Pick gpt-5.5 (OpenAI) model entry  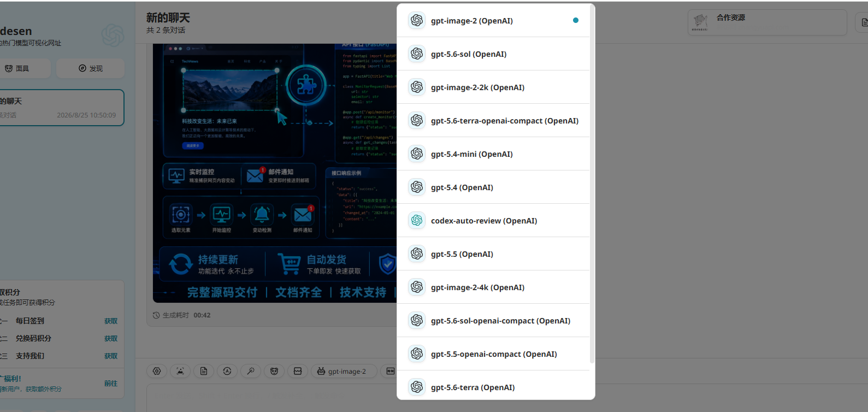pyautogui.click(x=493, y=254)
